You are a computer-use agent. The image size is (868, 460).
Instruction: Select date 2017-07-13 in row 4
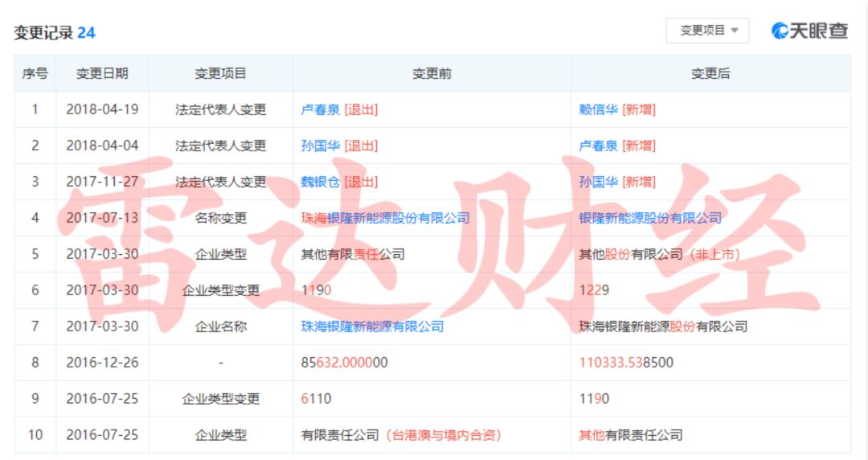102,219
